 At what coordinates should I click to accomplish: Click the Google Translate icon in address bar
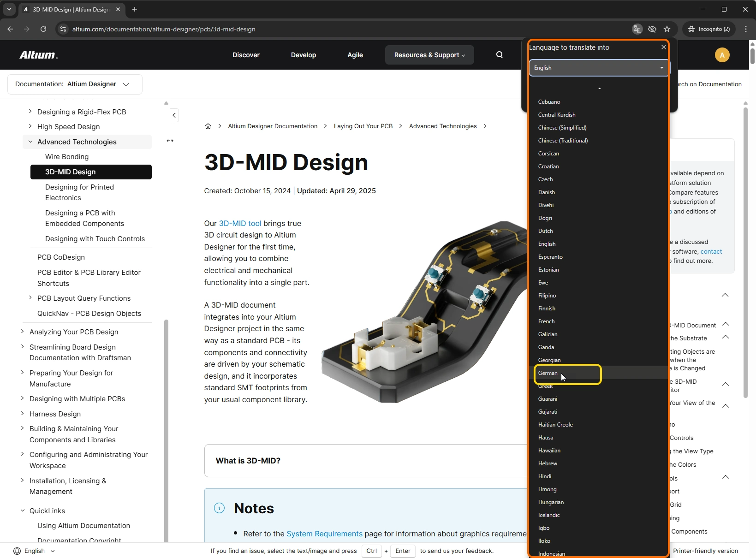coord(637,29)
